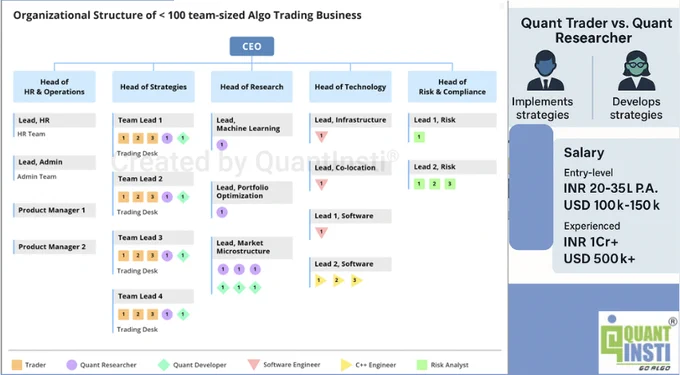The height and width of the screenshot is (375, 680).
Task: Click software engineer triangle under Lead, Infrastructure
Action: [321, 137]
